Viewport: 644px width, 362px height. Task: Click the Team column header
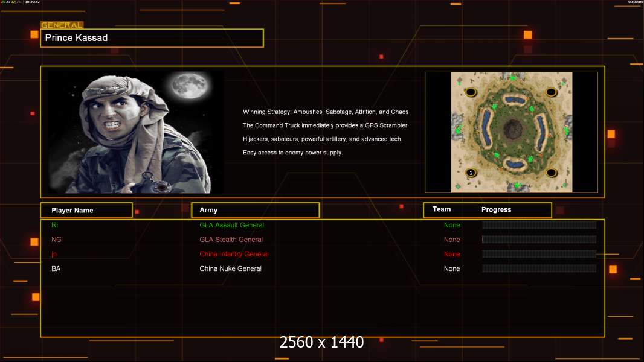[x=442, y=209]
